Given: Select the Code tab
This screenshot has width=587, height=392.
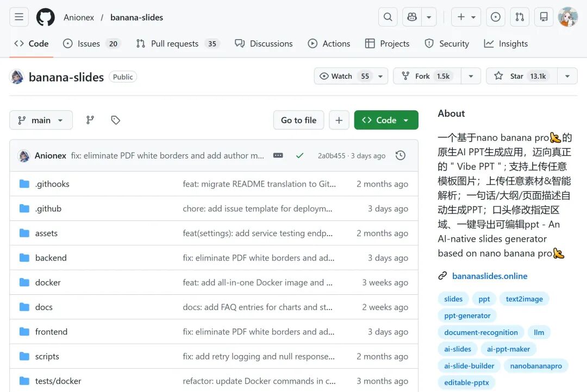Looking at the screenshot, I should click(32, 44).
